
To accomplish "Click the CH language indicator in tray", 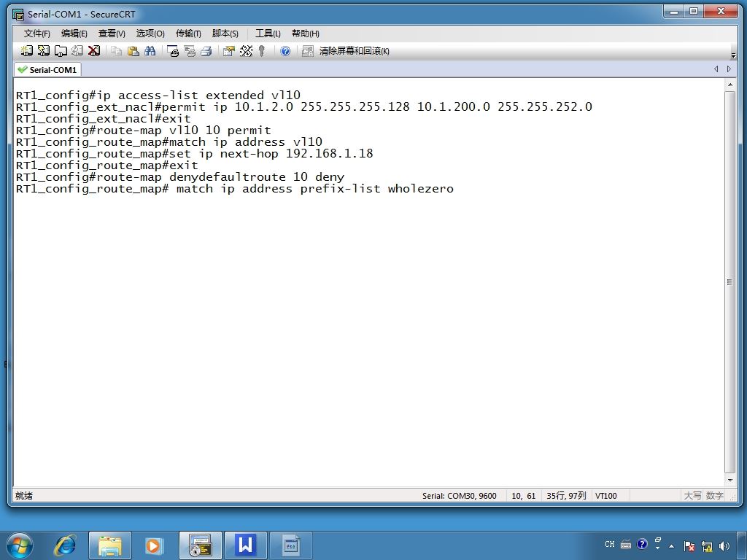I will click(610, 544).
